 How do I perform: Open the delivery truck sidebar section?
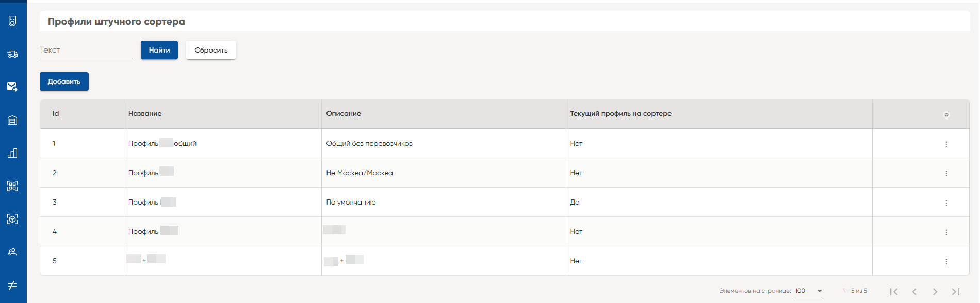pyautogui.click(x=13, y=54)
